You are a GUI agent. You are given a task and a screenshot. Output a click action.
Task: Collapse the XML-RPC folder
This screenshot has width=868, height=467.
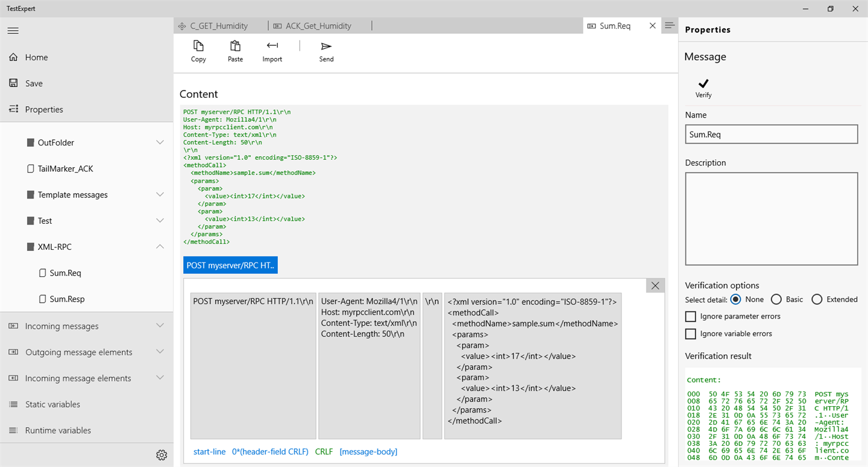click(x=160, y=247)
